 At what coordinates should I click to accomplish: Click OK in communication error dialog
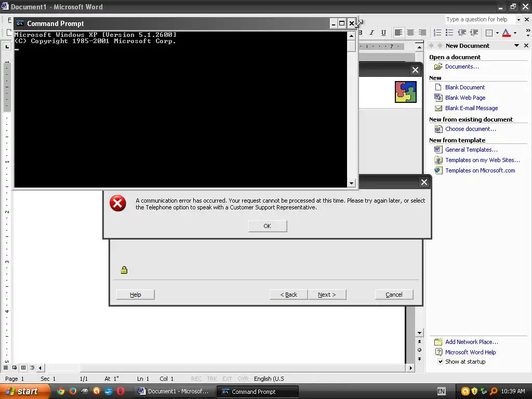pyautogui.click(x=268, y=226)
